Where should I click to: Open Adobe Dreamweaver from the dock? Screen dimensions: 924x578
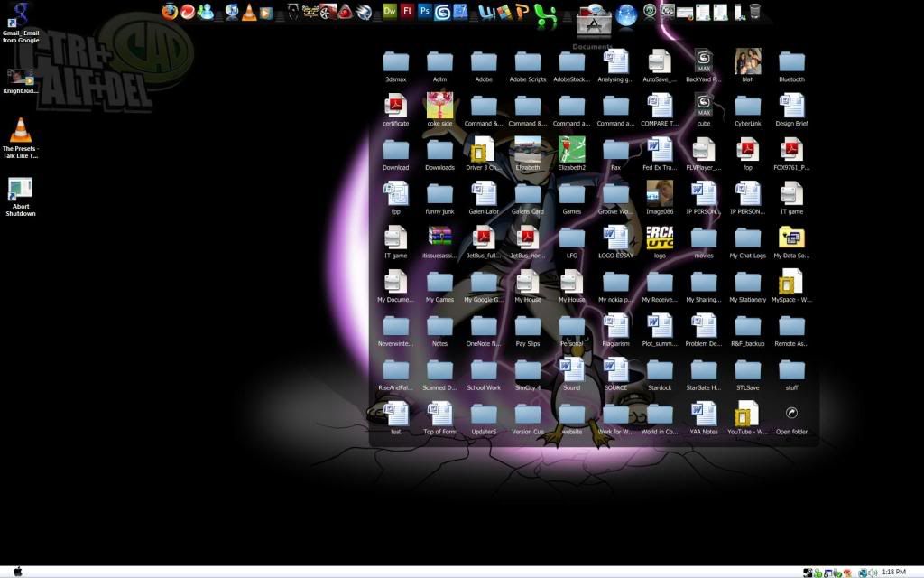390,11
